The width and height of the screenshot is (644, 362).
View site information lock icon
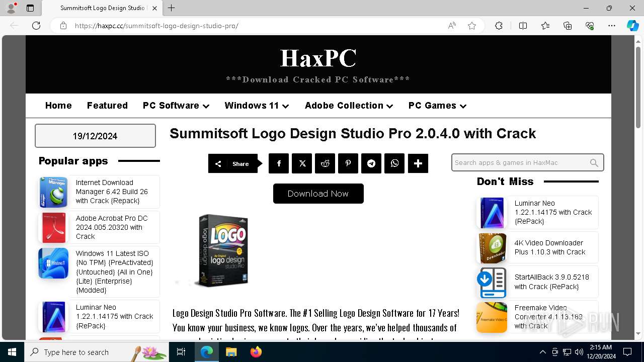[63, 26]
